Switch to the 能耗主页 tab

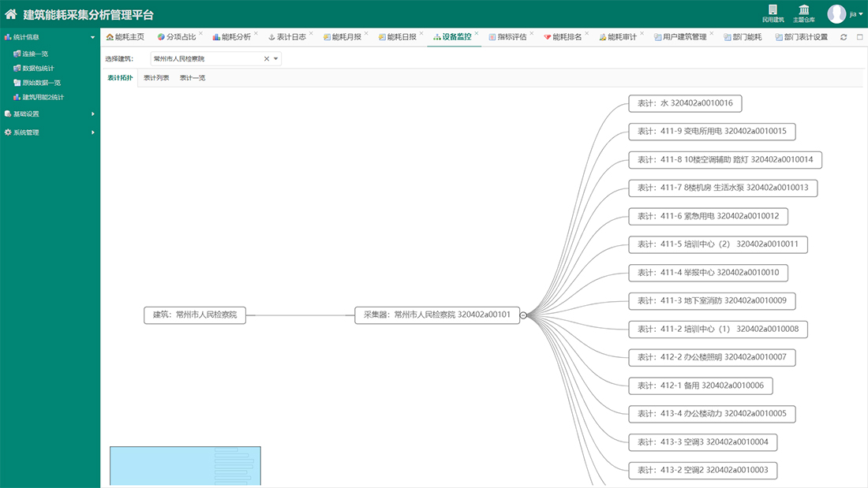(125, 37)
